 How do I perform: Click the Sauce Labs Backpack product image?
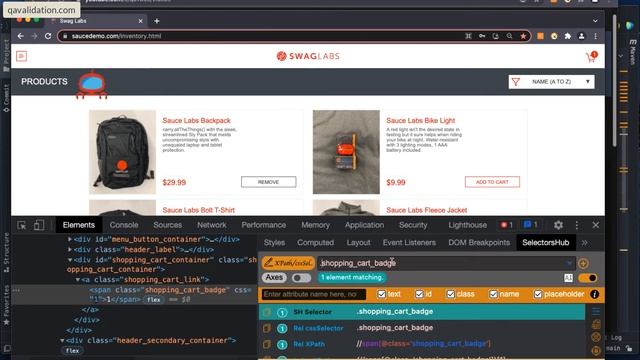pyautogui.click(x=122, y=152)
